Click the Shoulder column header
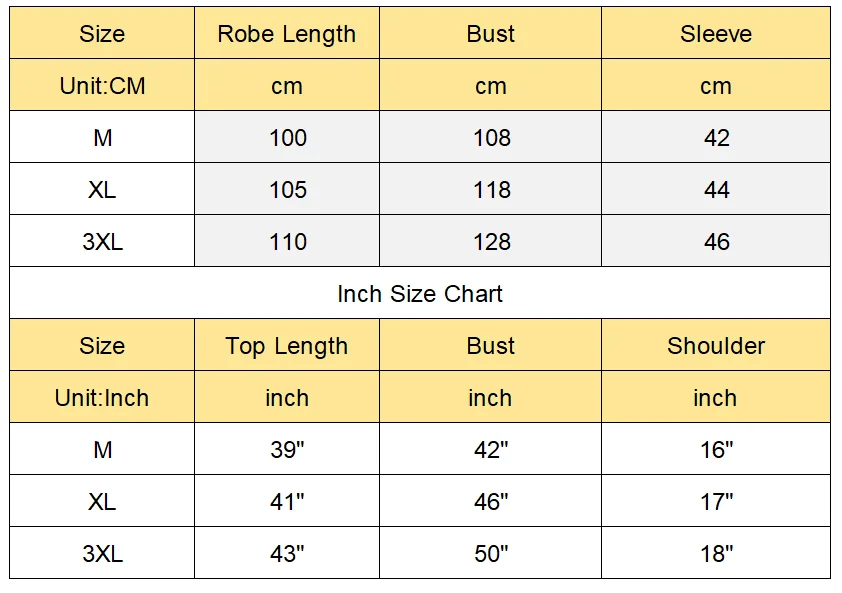The width and height of the screenshot is (842, 593). tap(716, 345)
